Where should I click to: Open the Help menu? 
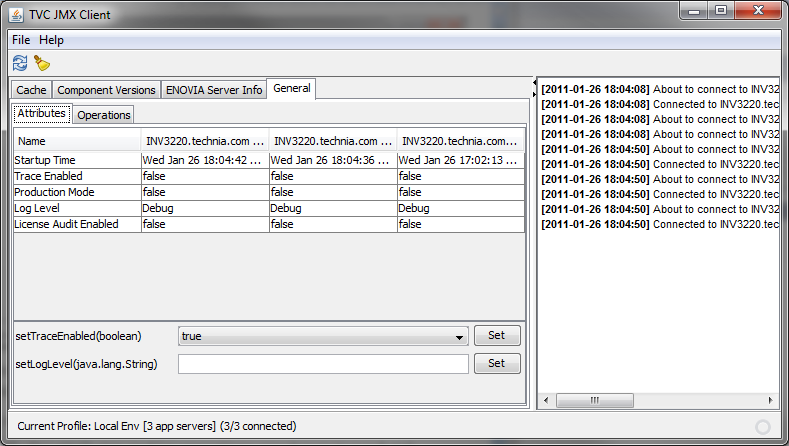coord(51,40)
